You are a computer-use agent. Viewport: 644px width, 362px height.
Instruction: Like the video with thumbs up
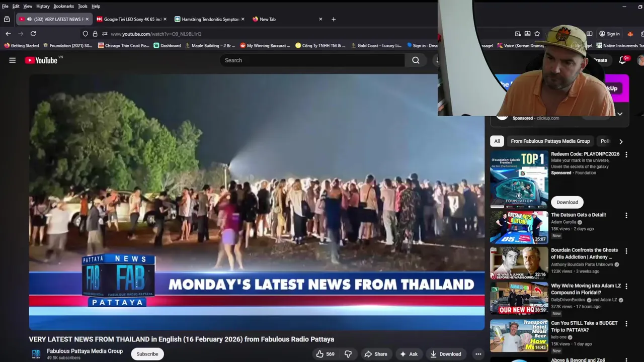(x=325, y=354)
